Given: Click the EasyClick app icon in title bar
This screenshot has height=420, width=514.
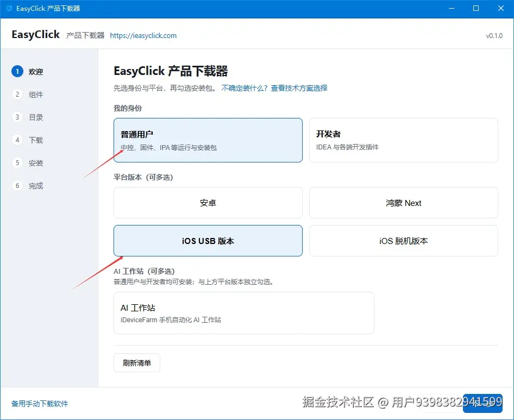Looking at the screenshot, I should (x=9, y=8).
